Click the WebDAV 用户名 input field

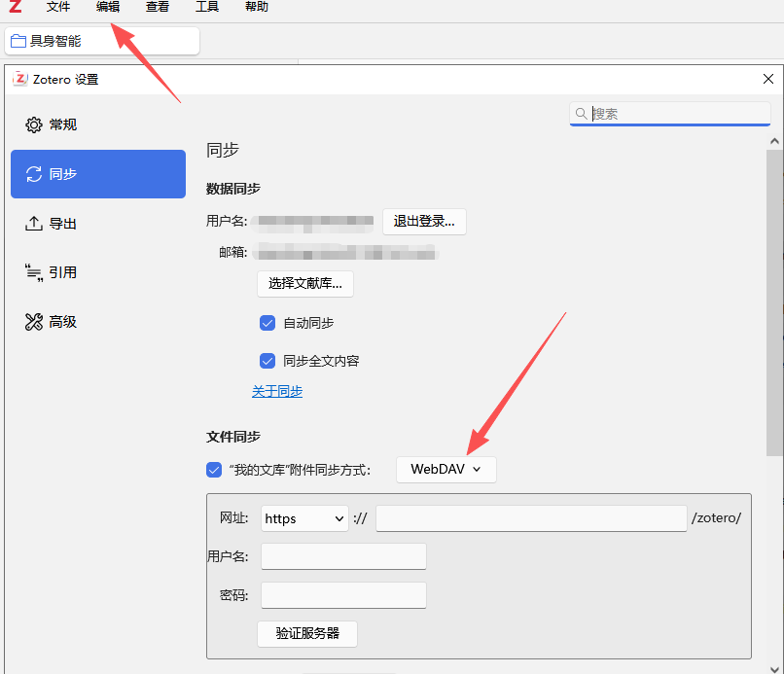pyautogui.click(x=343, y=556)
